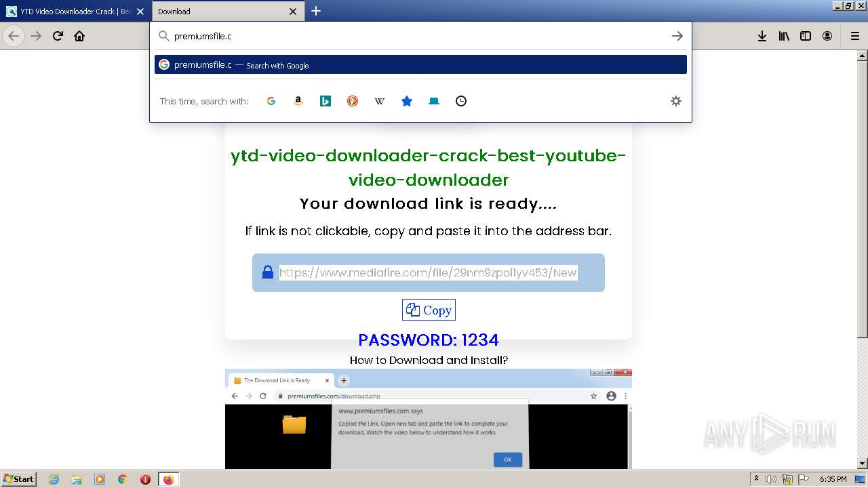The width and height of the screenshot is (868, 488).
Task: Click ytd-video-downloader-crack green title text
Action: pos(428,167)
